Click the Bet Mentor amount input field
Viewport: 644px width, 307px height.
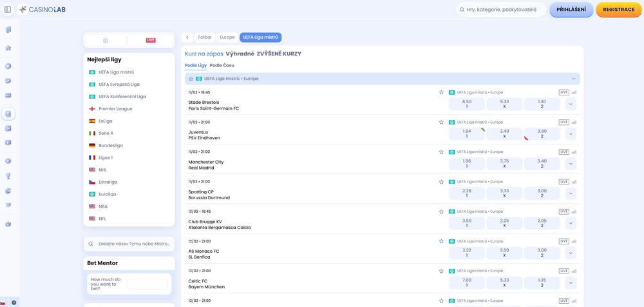[147, 284]
